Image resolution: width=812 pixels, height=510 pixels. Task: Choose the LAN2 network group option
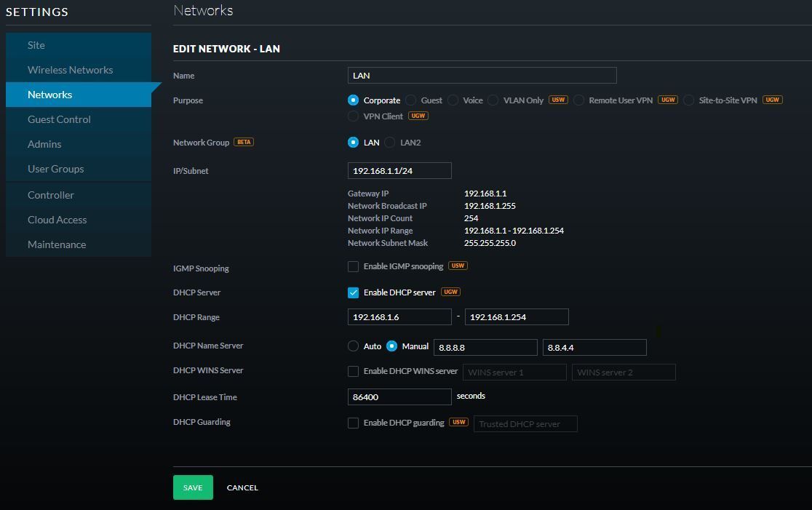(x=390, y=143)
